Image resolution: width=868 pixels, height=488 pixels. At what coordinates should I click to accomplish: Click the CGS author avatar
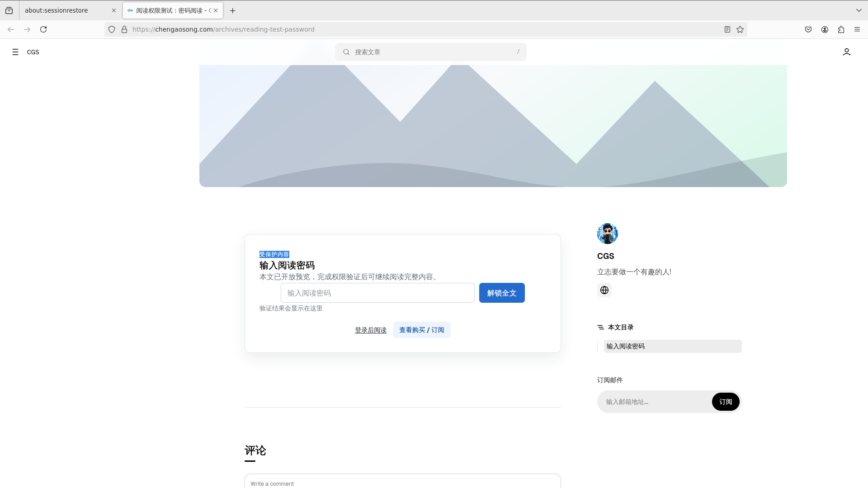click(x=608, y=234)
